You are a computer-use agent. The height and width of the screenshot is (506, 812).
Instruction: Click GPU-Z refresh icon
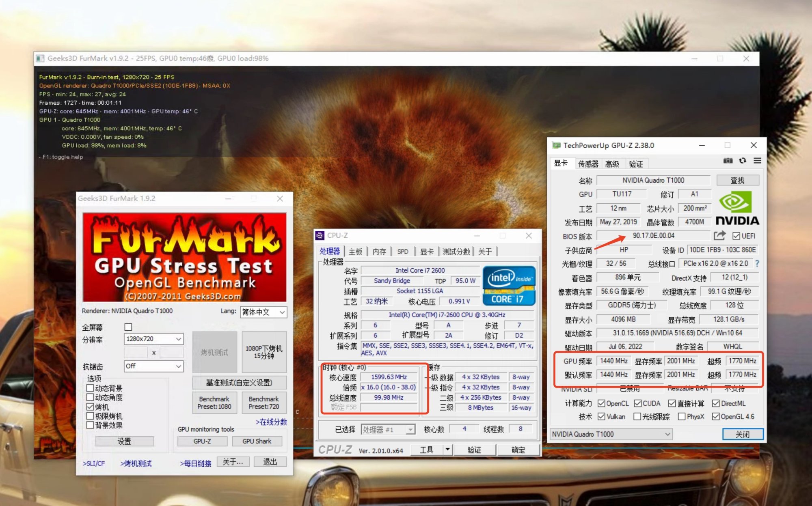743,161
